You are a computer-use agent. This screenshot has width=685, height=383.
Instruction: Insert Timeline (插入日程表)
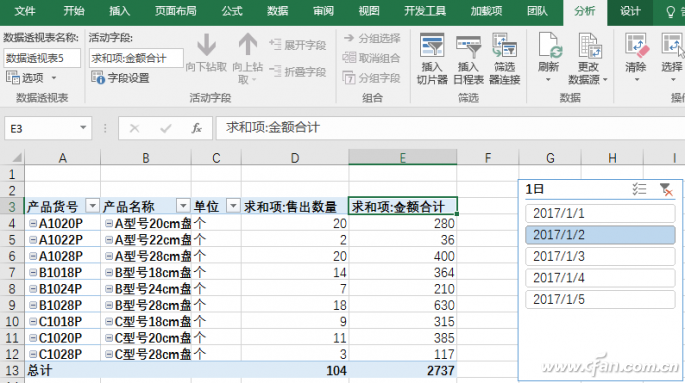(468, 59)
